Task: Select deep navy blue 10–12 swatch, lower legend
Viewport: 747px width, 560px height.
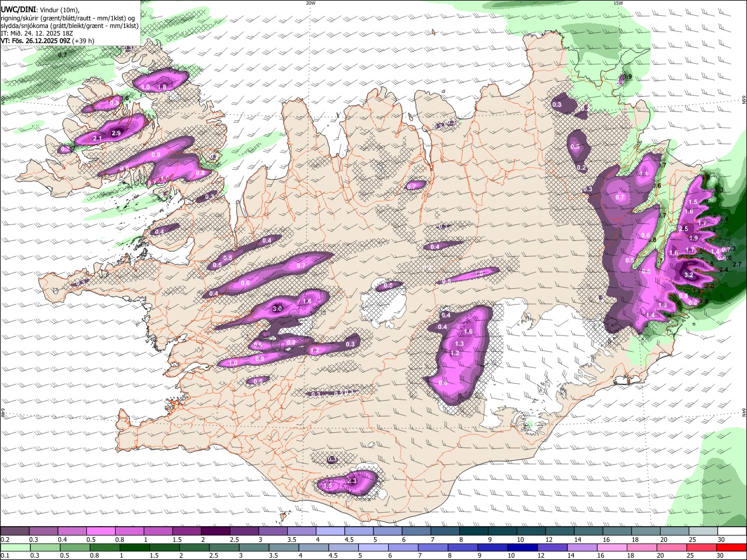Action: coord(522,548)
